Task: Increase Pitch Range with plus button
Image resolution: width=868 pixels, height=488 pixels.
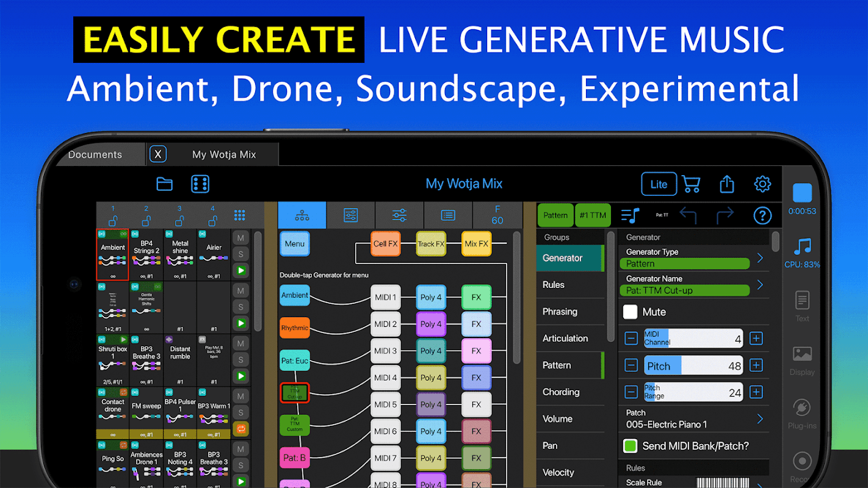Action: (756, 392)
